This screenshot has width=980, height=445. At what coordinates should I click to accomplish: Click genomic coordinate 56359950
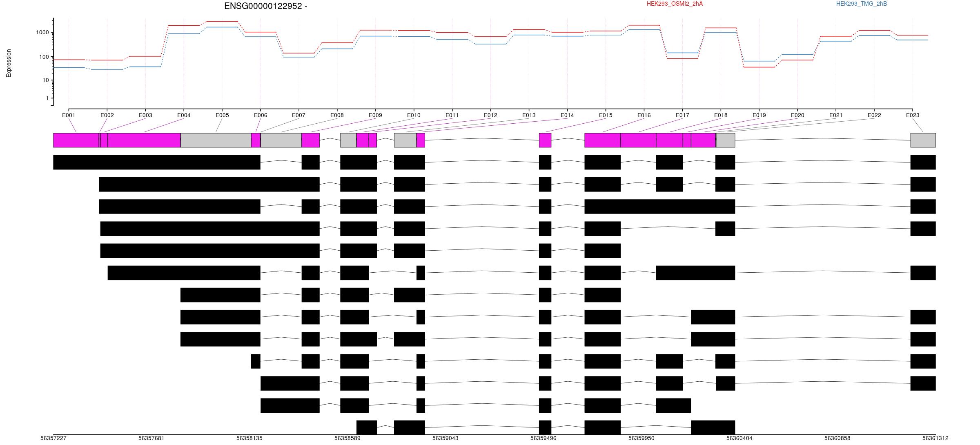click(x=641, y=438)
